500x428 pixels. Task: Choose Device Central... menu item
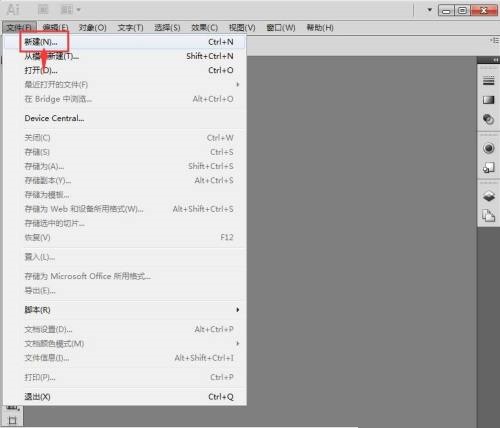(125, 118)
